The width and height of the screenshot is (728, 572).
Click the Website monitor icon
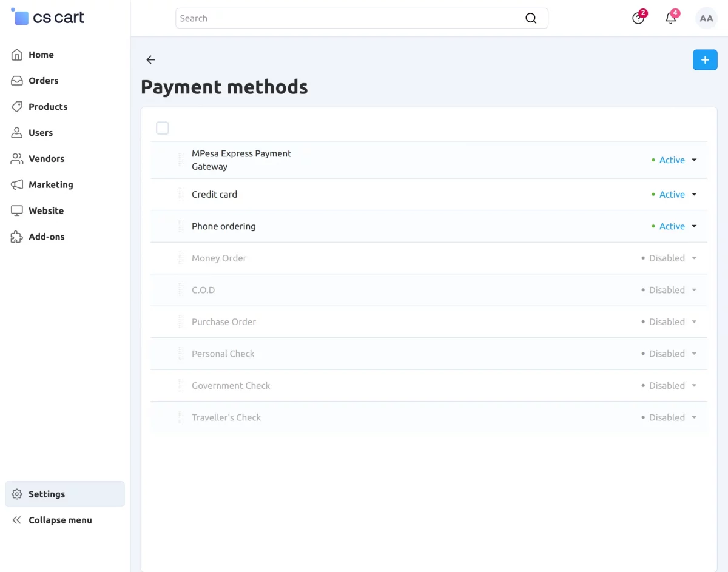[17, 211]
